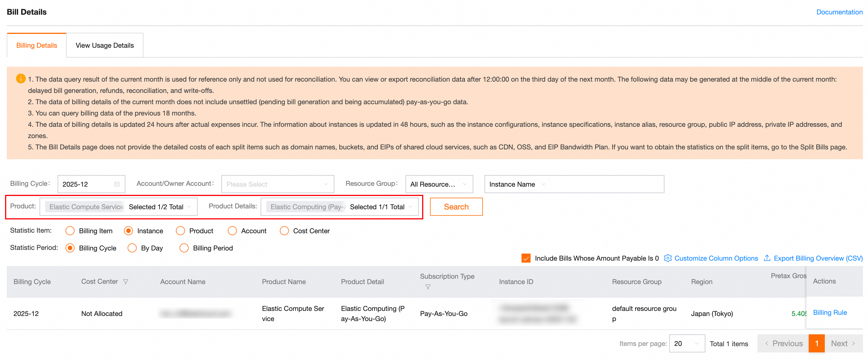Switch to View Usage Details tab

[104, 45]
